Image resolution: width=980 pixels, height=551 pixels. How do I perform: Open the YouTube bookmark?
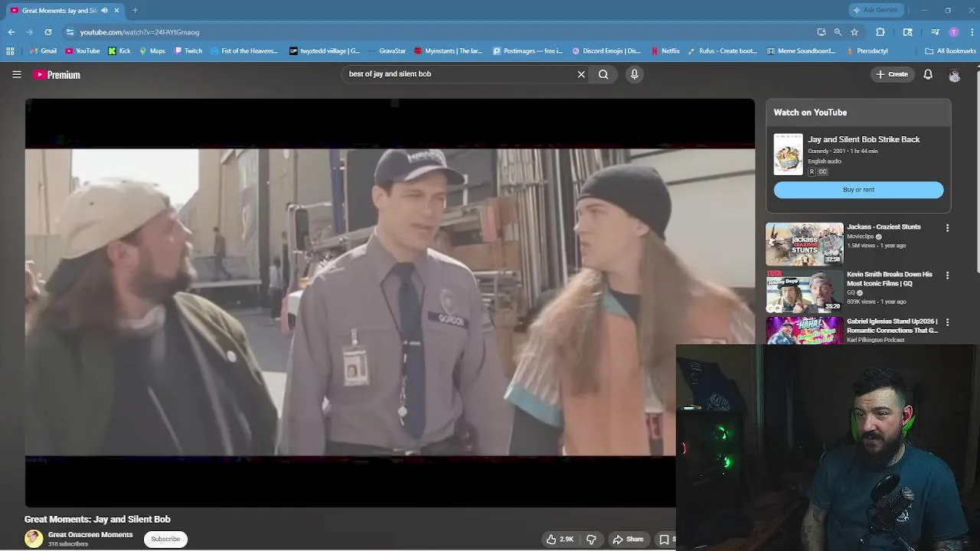[x=83, y=51]
